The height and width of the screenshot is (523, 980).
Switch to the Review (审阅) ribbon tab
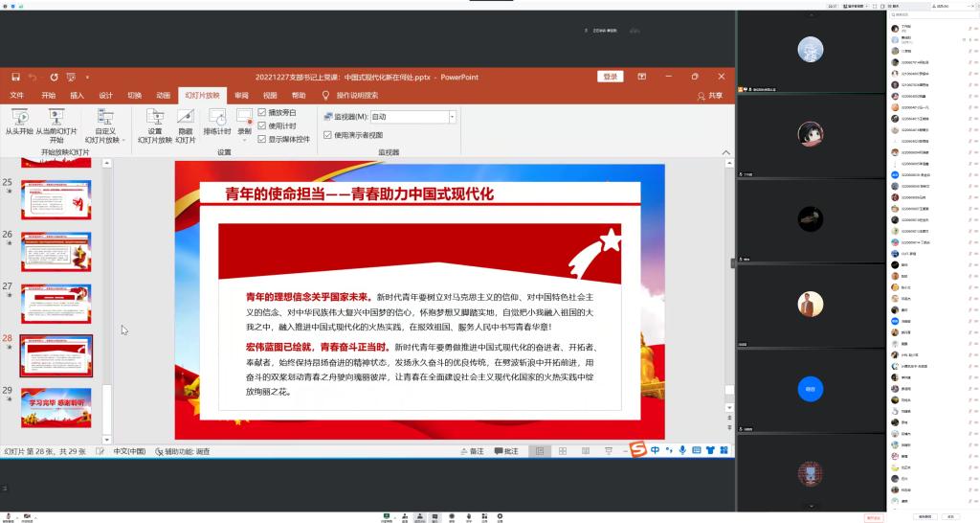coord(241,96)
